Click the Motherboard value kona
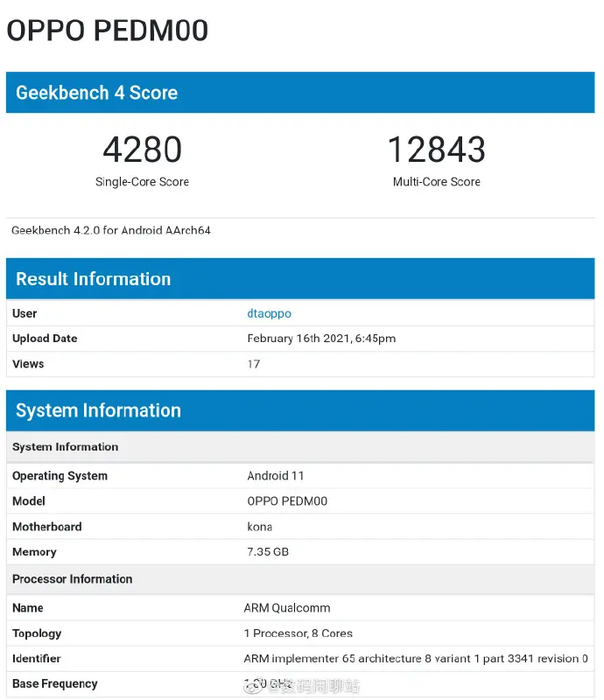 [x=260, y=527]
